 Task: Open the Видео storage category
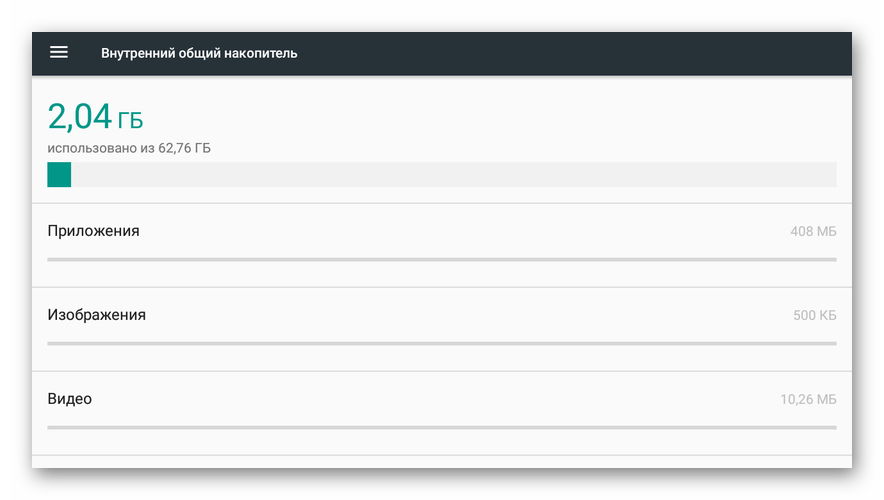(x=70, y=399)
